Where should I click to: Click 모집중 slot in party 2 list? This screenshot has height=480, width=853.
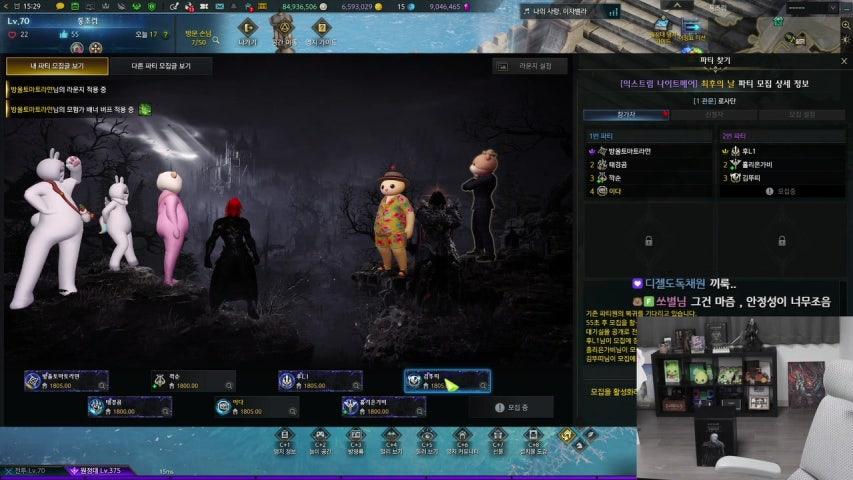tap(782, 192)
